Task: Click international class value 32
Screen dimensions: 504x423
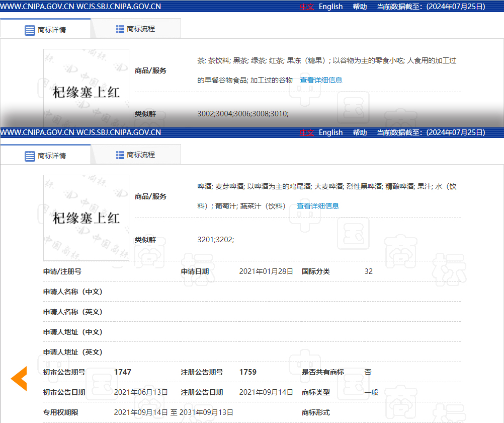Action: click(368, 271)
